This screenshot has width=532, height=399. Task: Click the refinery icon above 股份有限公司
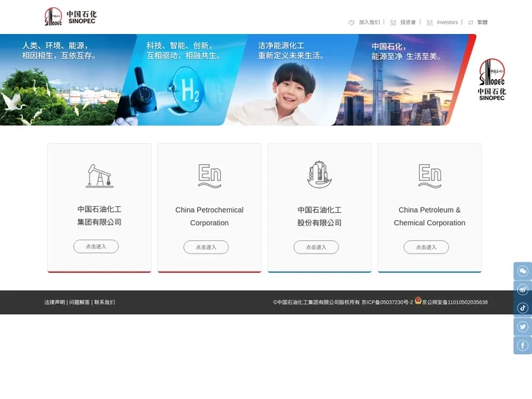coord(319,174)
